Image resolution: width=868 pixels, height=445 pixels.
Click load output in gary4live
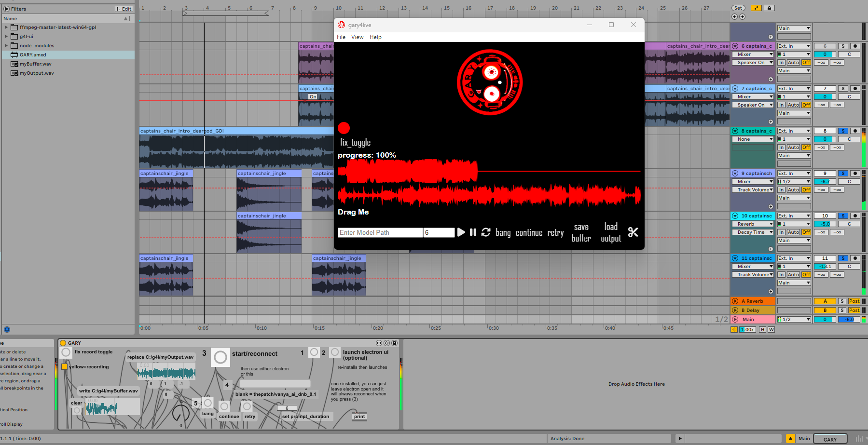coord(611,232)
